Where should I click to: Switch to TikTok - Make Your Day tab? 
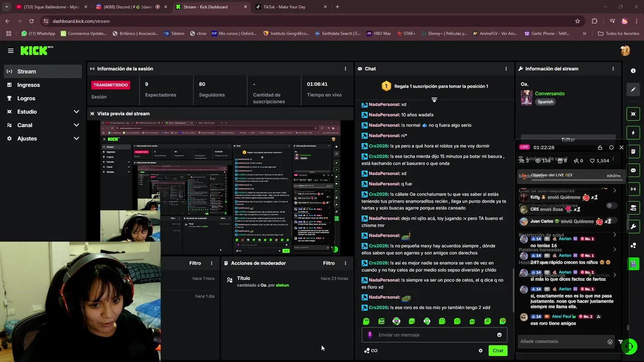291,7
